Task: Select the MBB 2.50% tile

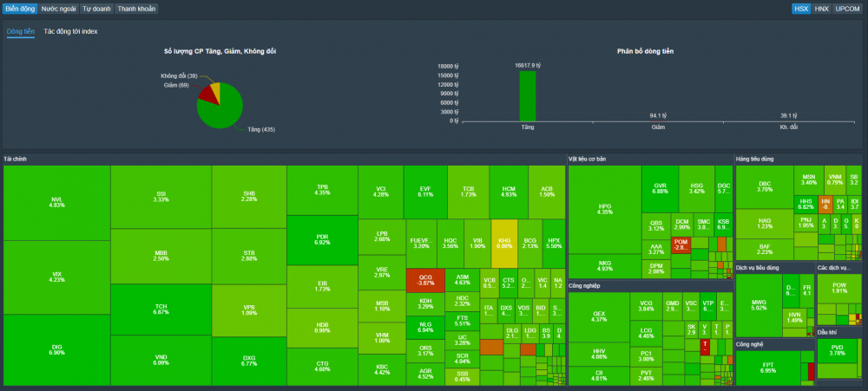Action: 161,256
